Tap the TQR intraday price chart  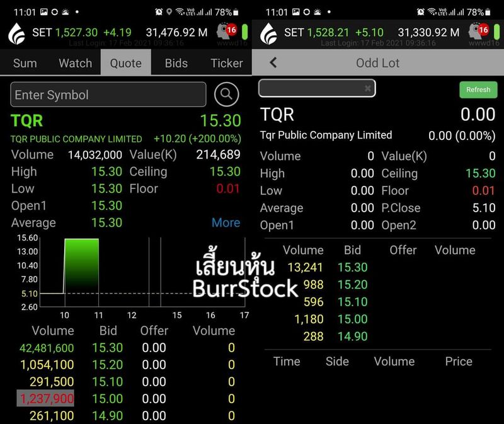point(126,271)
